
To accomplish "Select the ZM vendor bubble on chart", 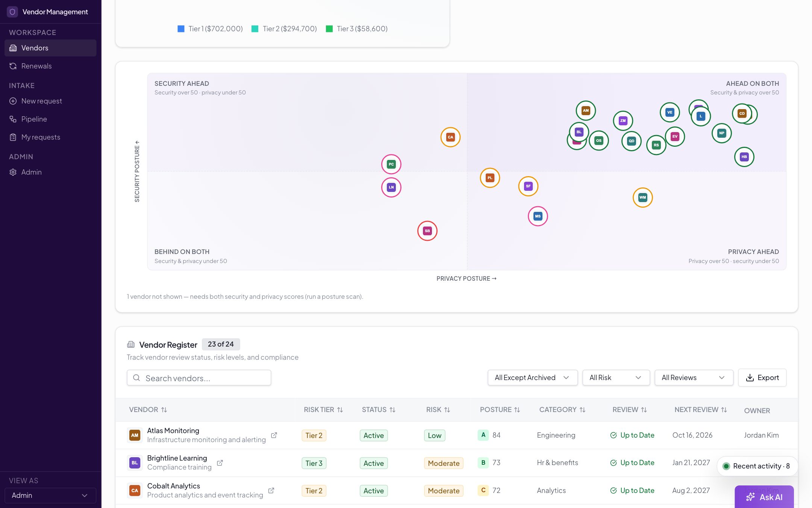I will pos(623,121).
